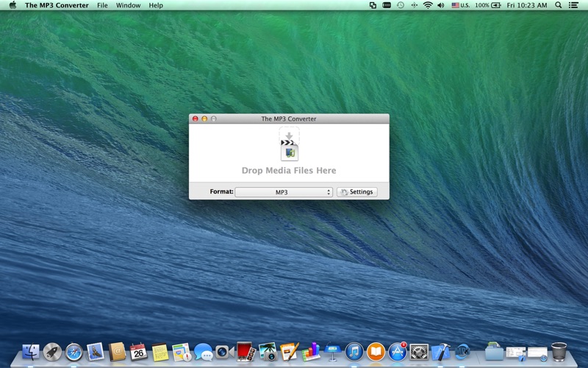Open Xcode hammer icon in Dock

click(440, 353)
